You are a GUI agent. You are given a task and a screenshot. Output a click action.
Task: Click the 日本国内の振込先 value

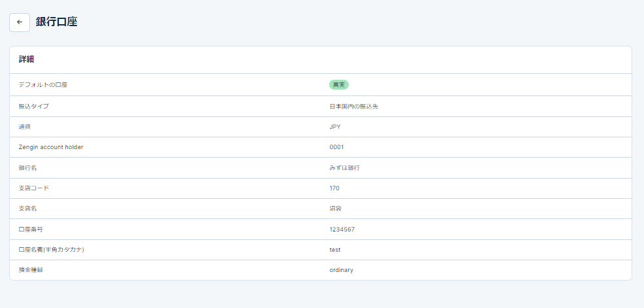(353, 106)
